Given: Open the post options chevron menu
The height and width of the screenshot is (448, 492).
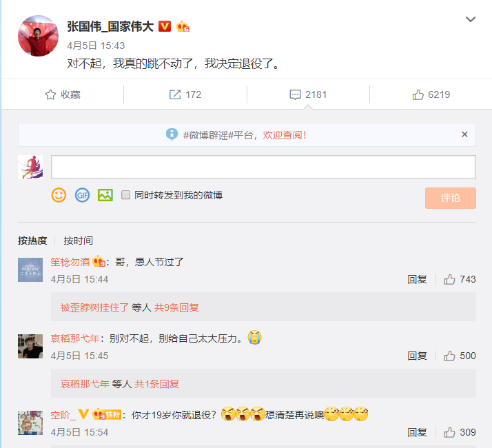Looking at the screenshot, I should (470, 19).
